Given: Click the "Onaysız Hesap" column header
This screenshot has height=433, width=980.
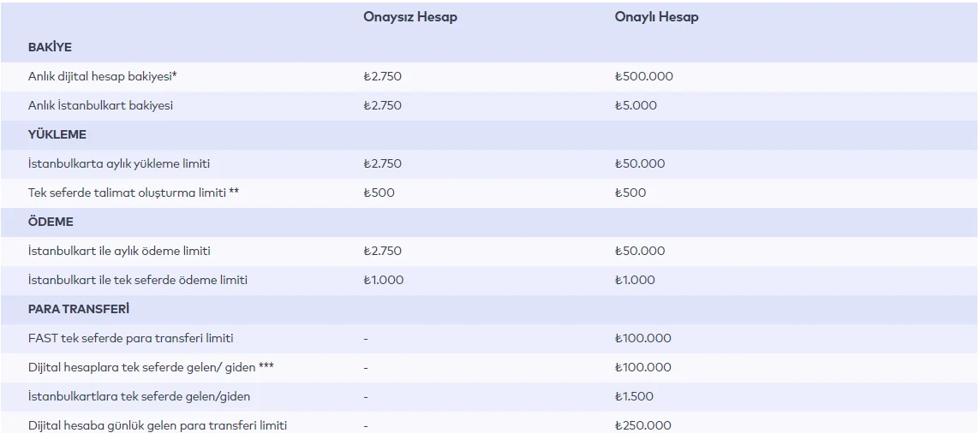Looking at the screenshot, I should tap(409, 17).
